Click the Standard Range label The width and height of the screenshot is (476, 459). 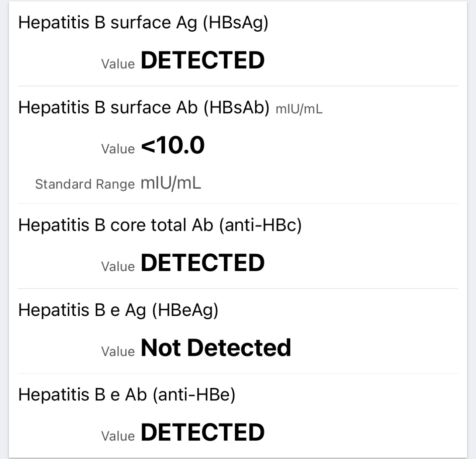pos(85,184)
